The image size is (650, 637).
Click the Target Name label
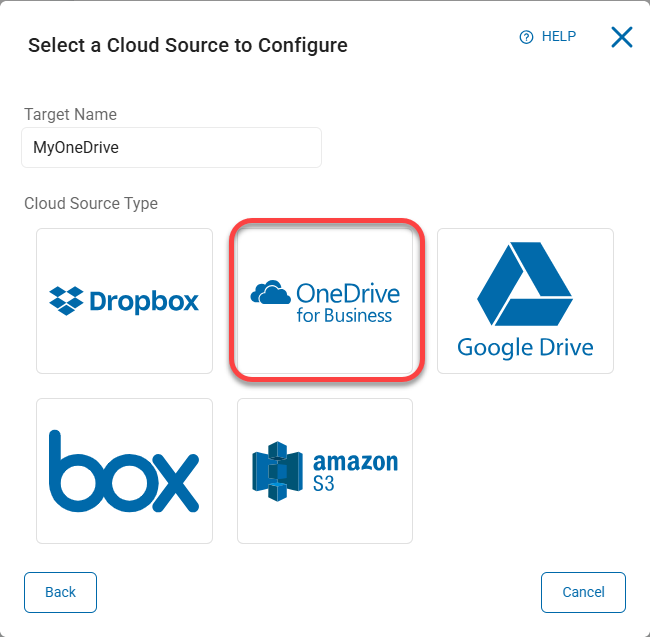tap(70, 114)
